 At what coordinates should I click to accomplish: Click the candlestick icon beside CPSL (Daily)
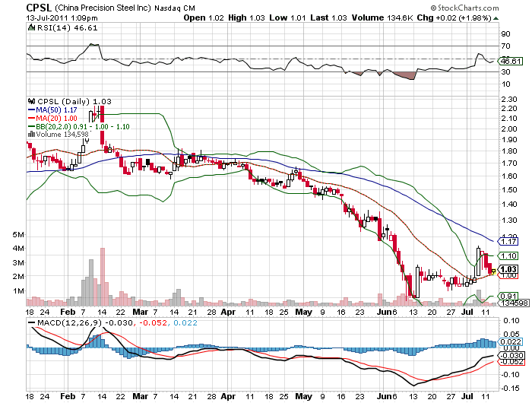[x=32, y=101]
